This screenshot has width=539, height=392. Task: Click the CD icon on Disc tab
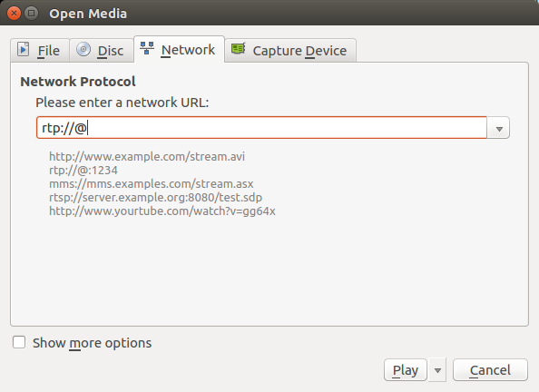click(x=83, y=49)
